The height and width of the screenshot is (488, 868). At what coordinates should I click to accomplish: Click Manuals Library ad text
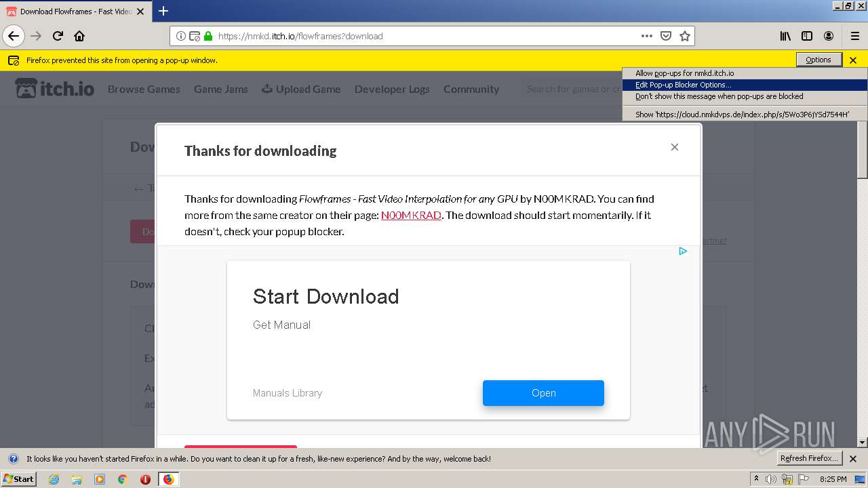(x=288, y=393)
